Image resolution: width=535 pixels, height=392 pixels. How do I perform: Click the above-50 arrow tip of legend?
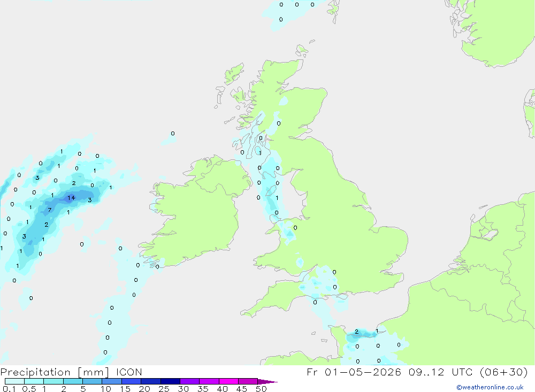tap(267, 382)
